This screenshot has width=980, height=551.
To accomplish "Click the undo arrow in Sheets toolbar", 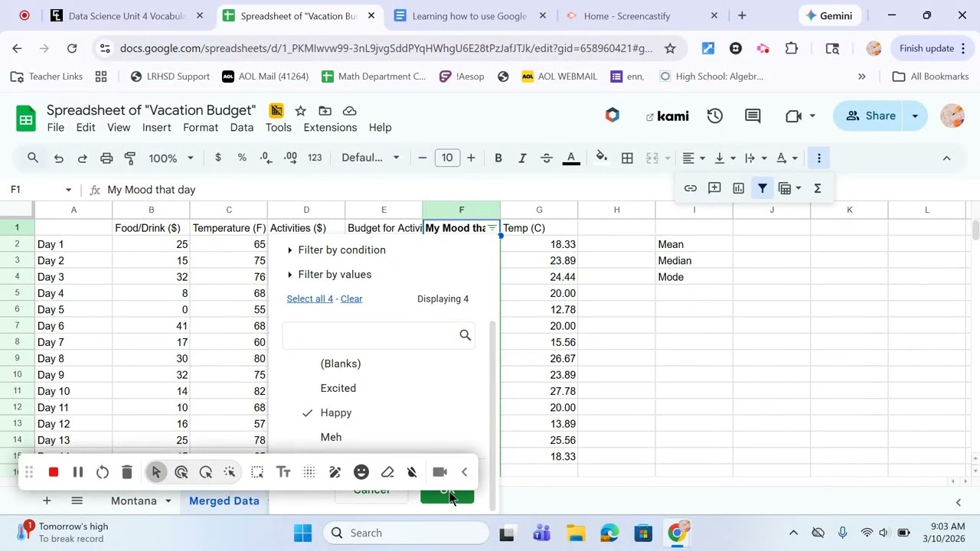I will pos(58,158).
